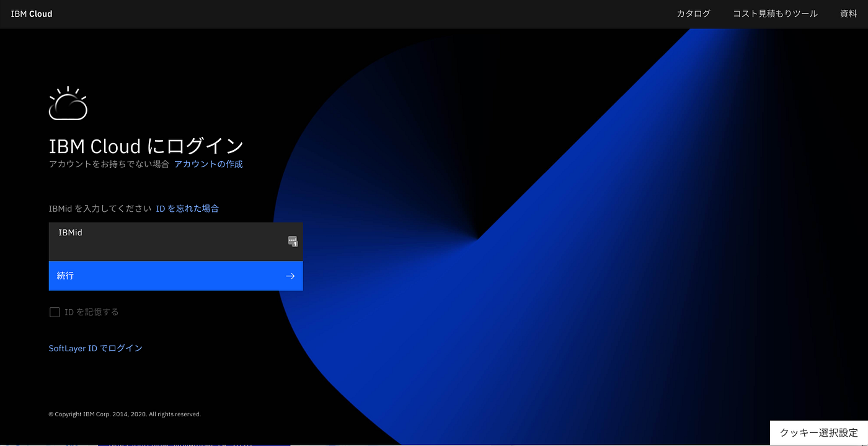The height and width of the screenshot is (446, 868).
Task: Follow the ID を忘れた場合 link
Action: click(187, 209)
